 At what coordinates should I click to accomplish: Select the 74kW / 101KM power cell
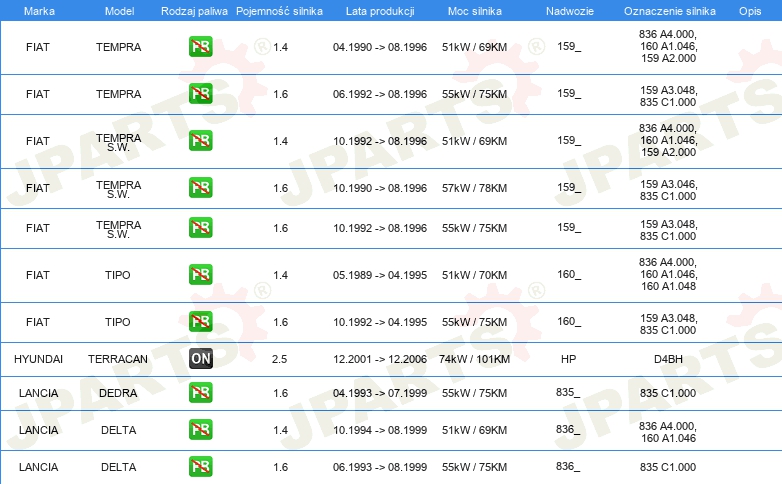click(474, 359)
